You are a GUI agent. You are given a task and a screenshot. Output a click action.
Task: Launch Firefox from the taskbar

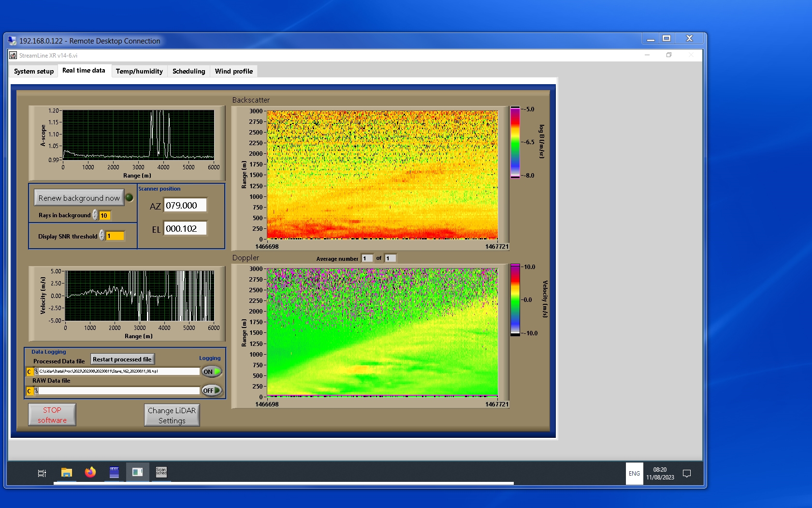point(90,473)
